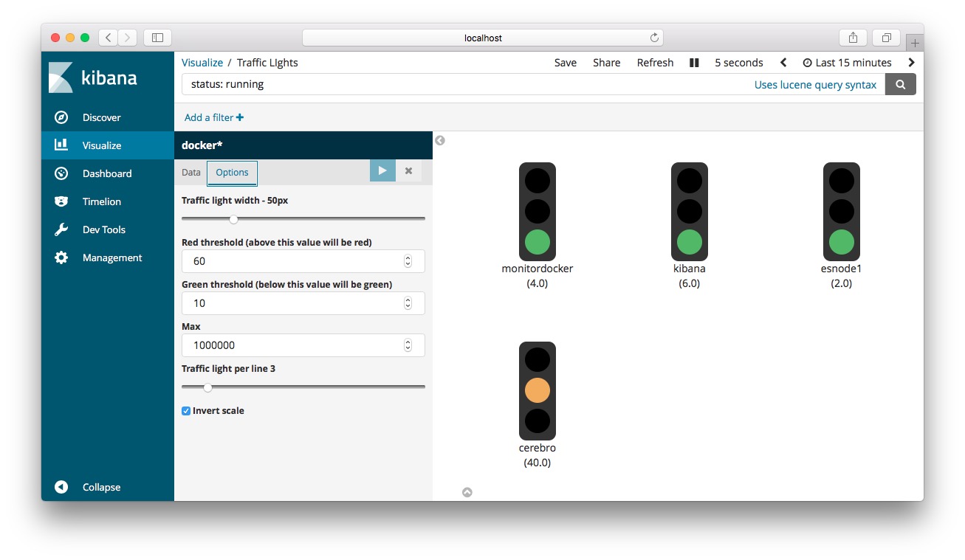
Task: Open the 5 seconds refresh interval picker
Action: (x=739, y=63)
